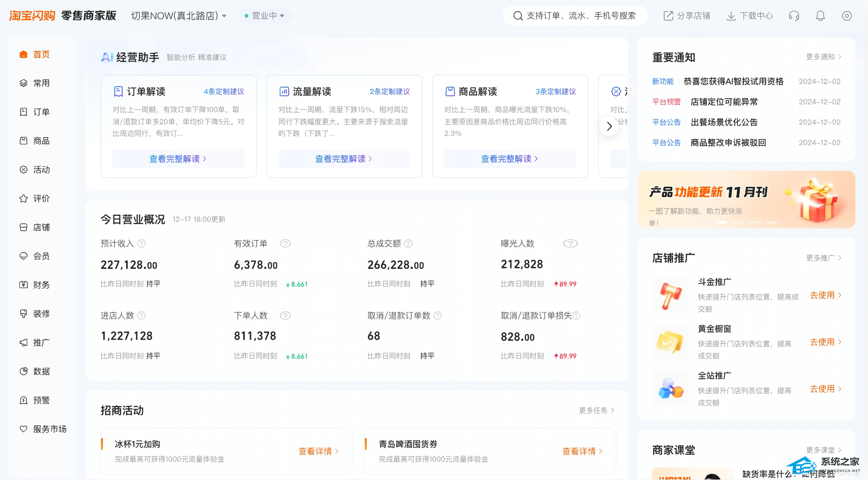Click the 黄金橱窗 promotion icon
The width and height of the screenshot is (868, 480).
670,342
